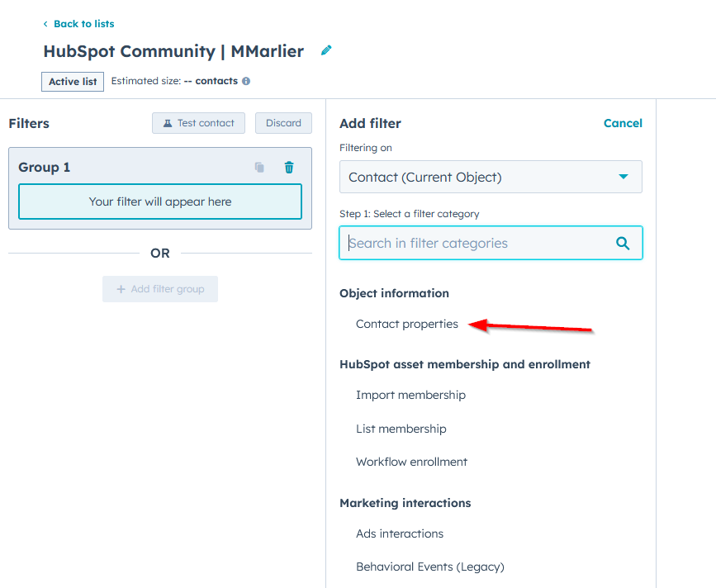Delete Group 1 with the trash icon
Viewport: 716px width, 588px height.
(288, 167)
